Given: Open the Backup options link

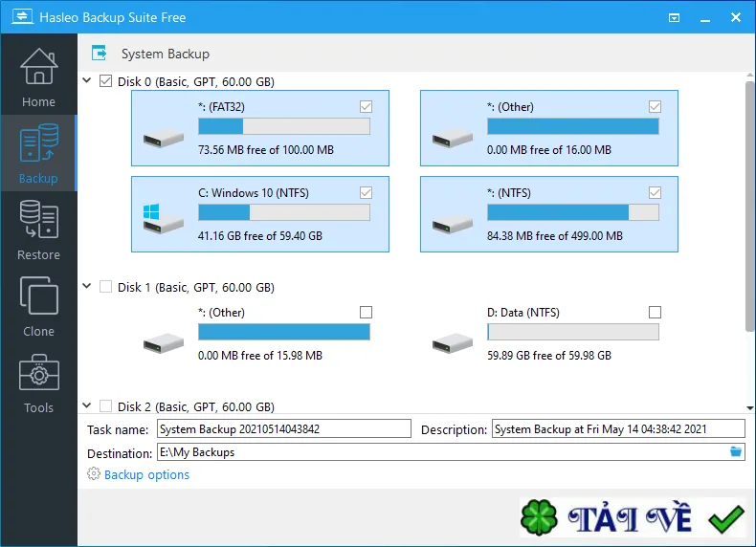Looking at the screenshot, I should tap(146, 474).
